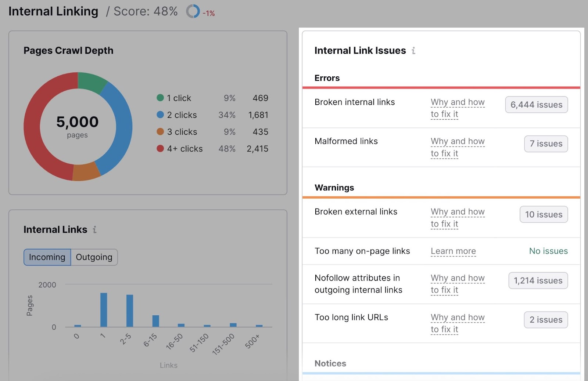Click the Errors section heading

(x=327, y=78)
